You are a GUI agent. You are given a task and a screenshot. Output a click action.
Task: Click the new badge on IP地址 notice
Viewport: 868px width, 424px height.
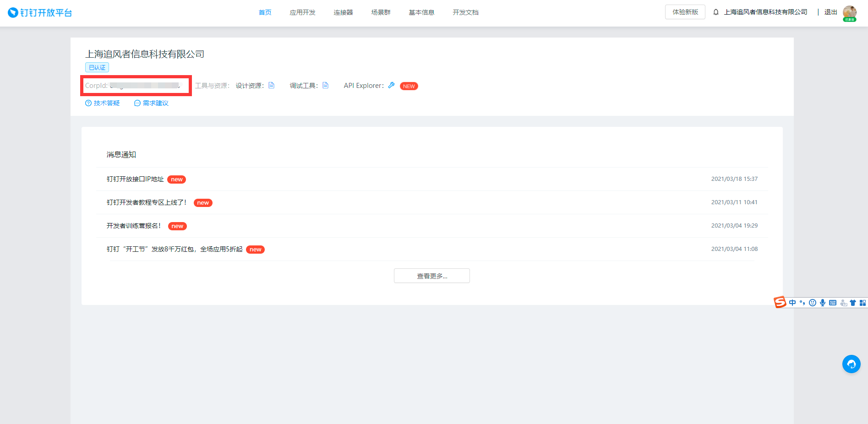176,179
